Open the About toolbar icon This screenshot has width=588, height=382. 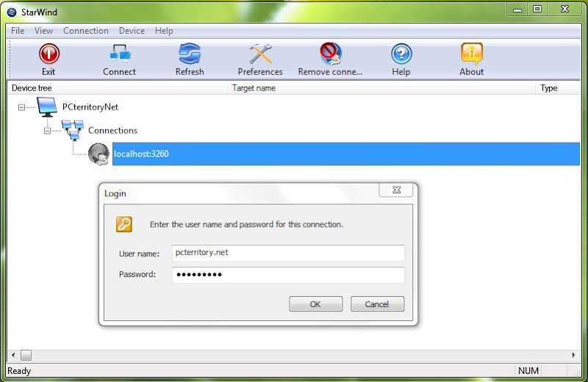pyautogui.click(x=472, y=54)
